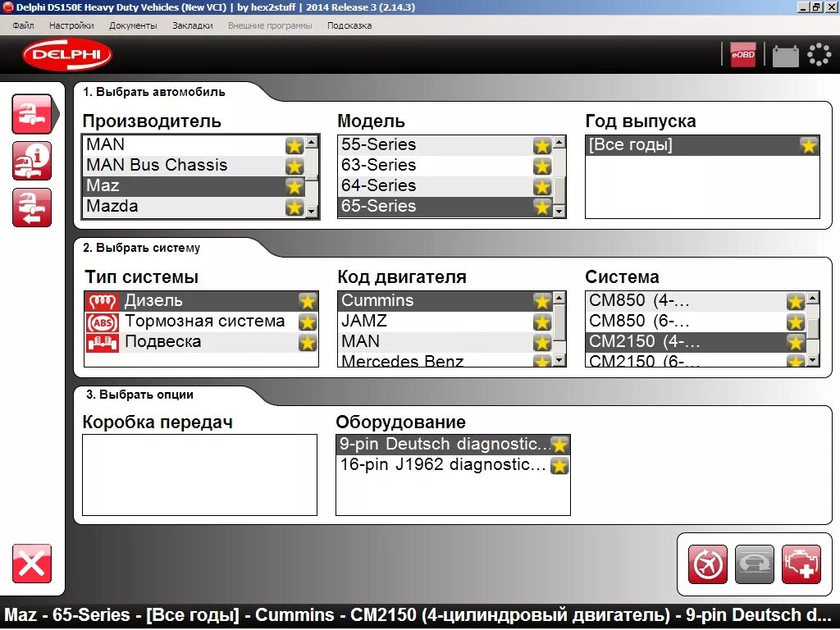Click the battery voltage icon

tap(785, 55)
